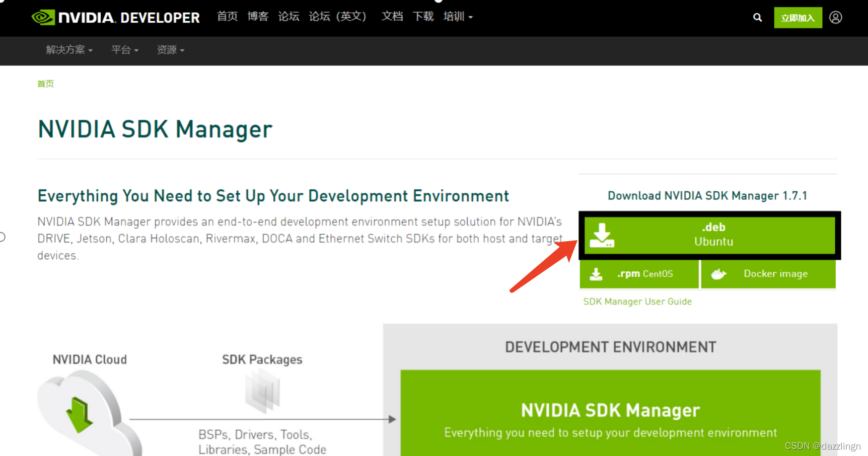The height and width of the screenshot is (456, 868).
Task: Click the SDK Packages label
Action: 262,360
